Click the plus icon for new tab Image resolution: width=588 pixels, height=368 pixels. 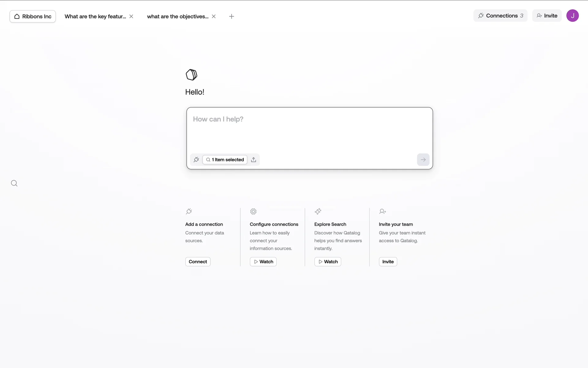pyautogui.click(x=232, y=16)
